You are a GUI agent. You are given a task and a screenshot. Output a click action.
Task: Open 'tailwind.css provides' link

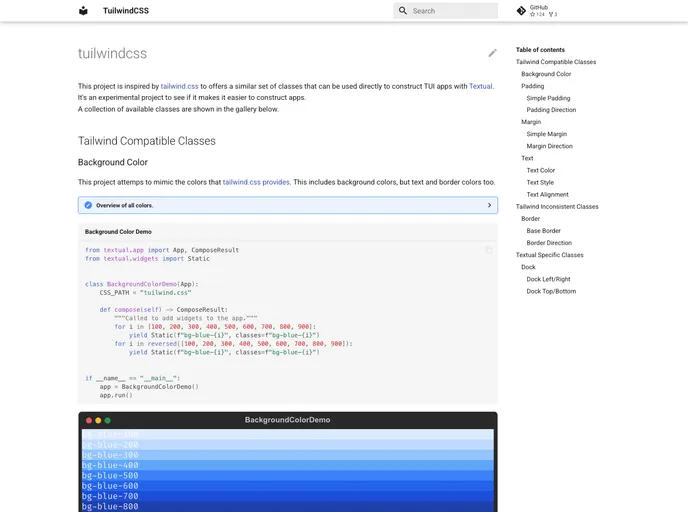click(256, 182)
